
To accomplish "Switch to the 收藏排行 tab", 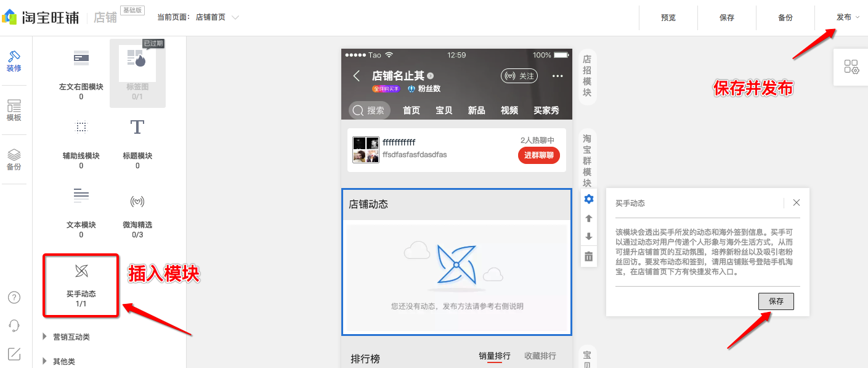I will coord(540,356).
